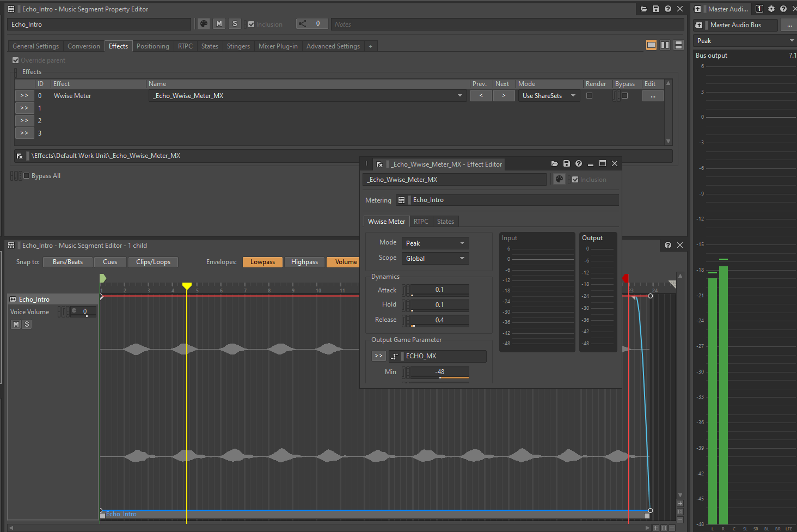Screen dimensions: 797x532
Task: Open the Mode dropdown showing Peak
Action: 435,242
